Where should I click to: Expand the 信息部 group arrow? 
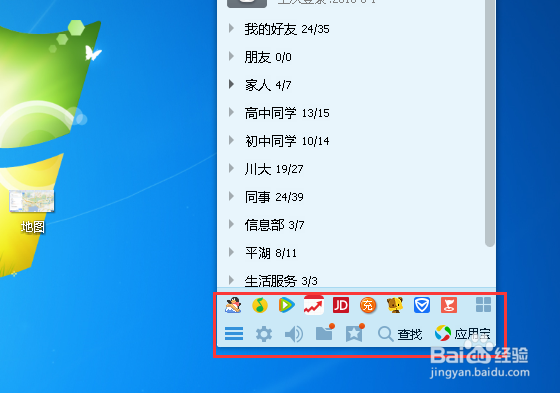pyautogui.click(x=231, y=224)
